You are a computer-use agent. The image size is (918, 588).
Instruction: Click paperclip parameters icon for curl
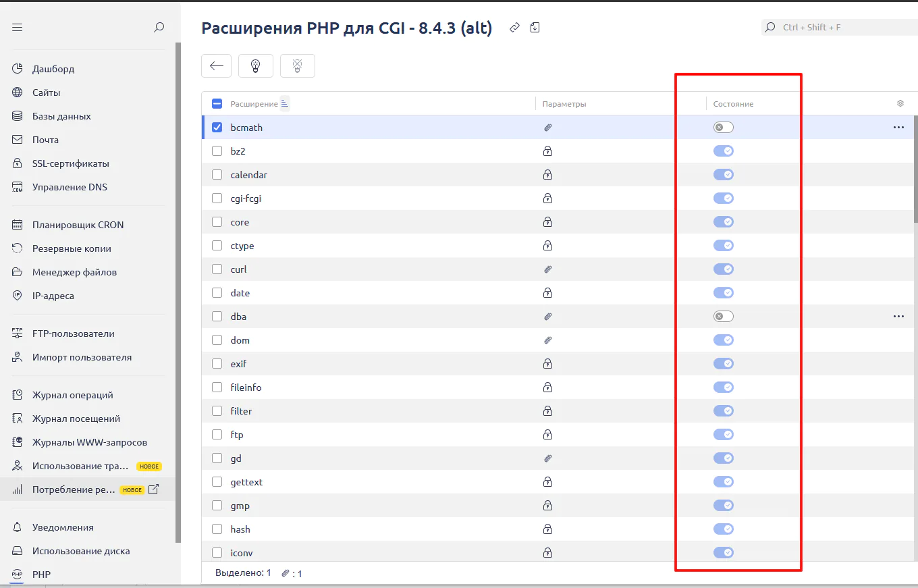click(x=548, y=269)
